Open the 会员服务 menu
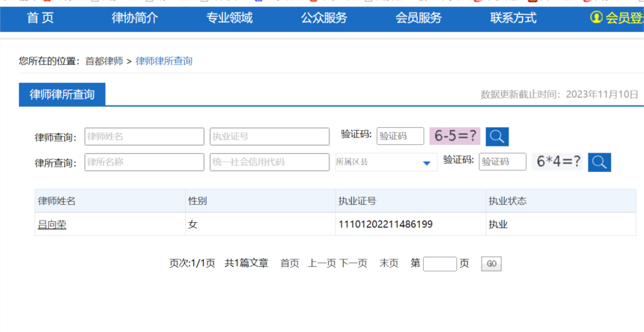Image resolution: width=644 pixels, height=332 pixels. (x=419, y=18)
